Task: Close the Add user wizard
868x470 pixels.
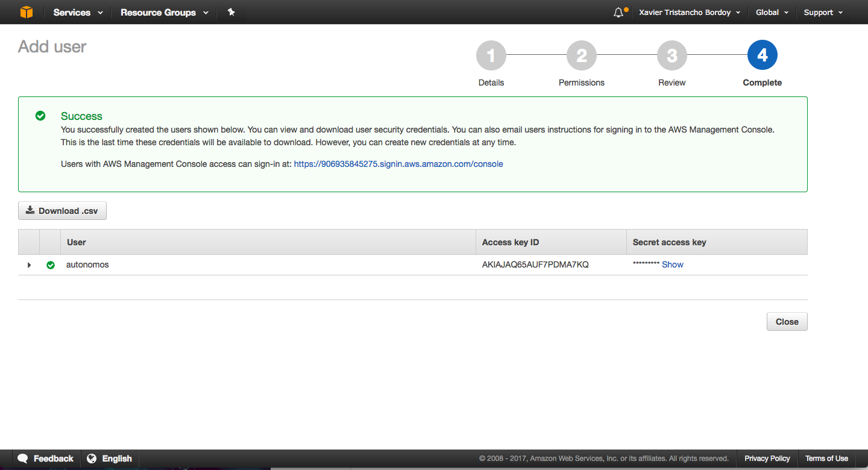Action: point(787,322)
